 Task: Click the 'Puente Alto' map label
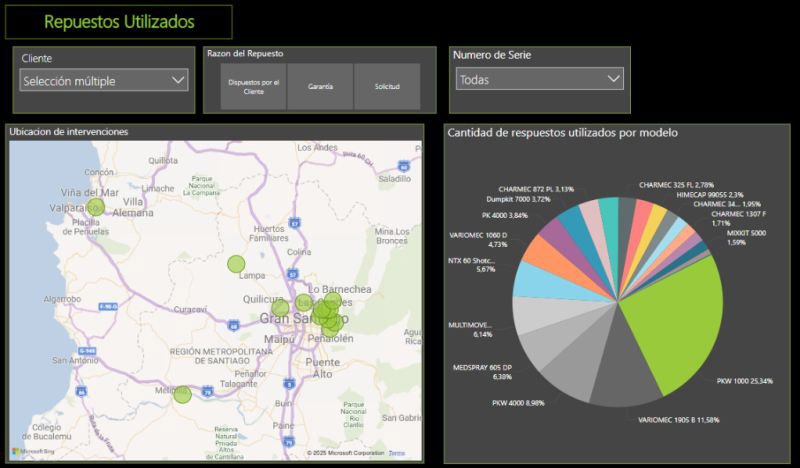point(322,368)
